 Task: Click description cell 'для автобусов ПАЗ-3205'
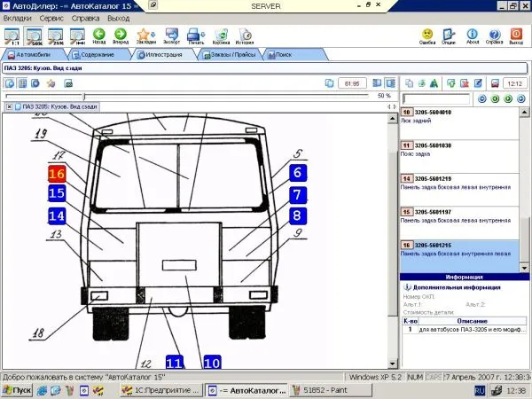pos(472,330)
